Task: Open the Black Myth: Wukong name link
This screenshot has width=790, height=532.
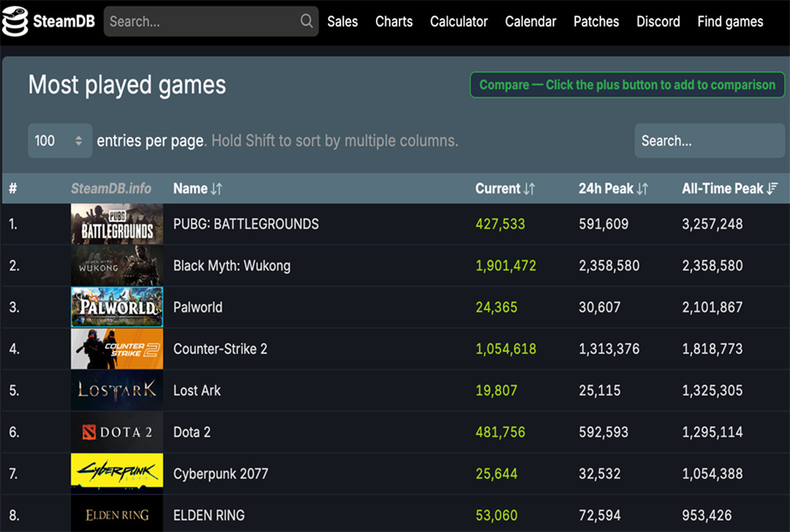Action: point(231,266)
